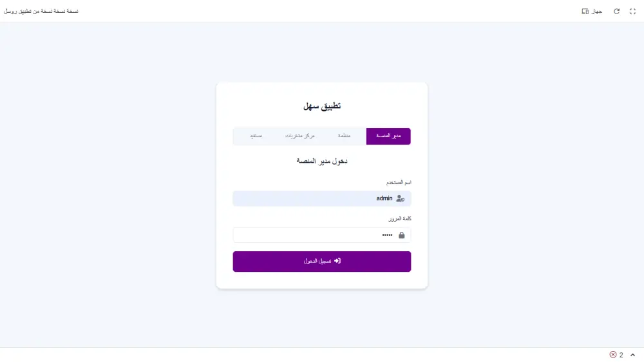Click the sign-in arrow icon on the purple button
This screenshot has width=644, height=362.
(337, 261)
